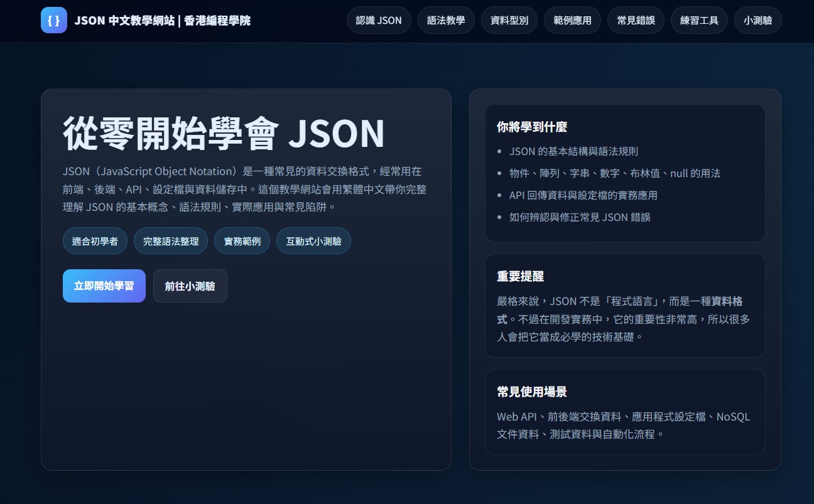Click the 適合初學者 tag pill

click(x=95, y=241)
